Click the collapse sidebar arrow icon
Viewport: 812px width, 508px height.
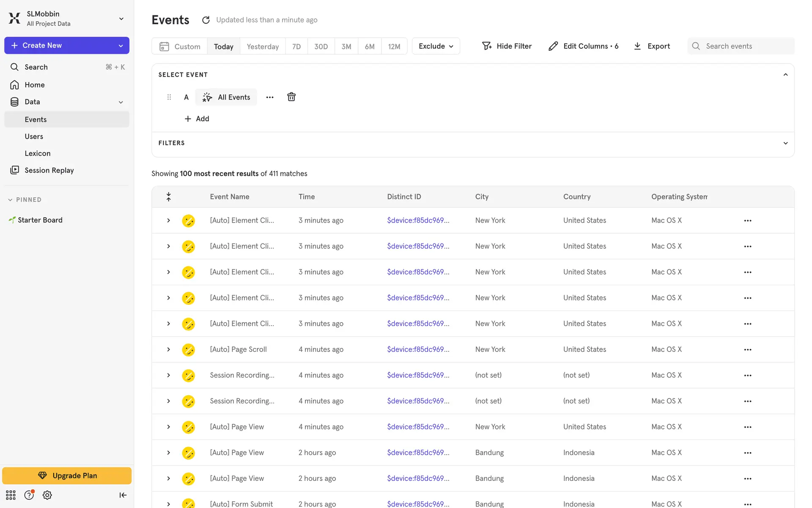tap(123, 495)
